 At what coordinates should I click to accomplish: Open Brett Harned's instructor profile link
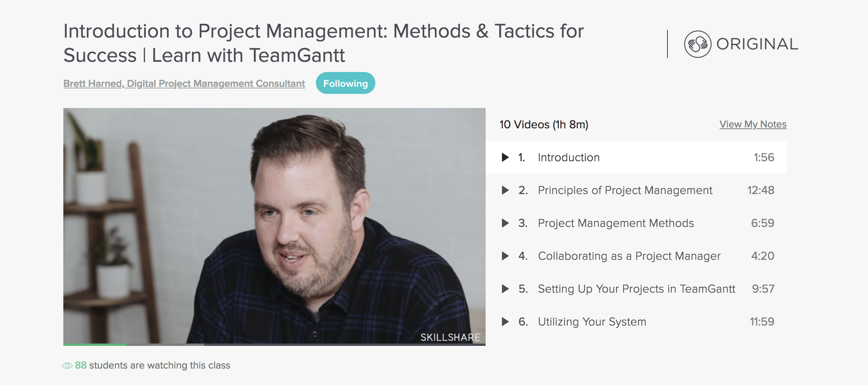pos(184,83)
